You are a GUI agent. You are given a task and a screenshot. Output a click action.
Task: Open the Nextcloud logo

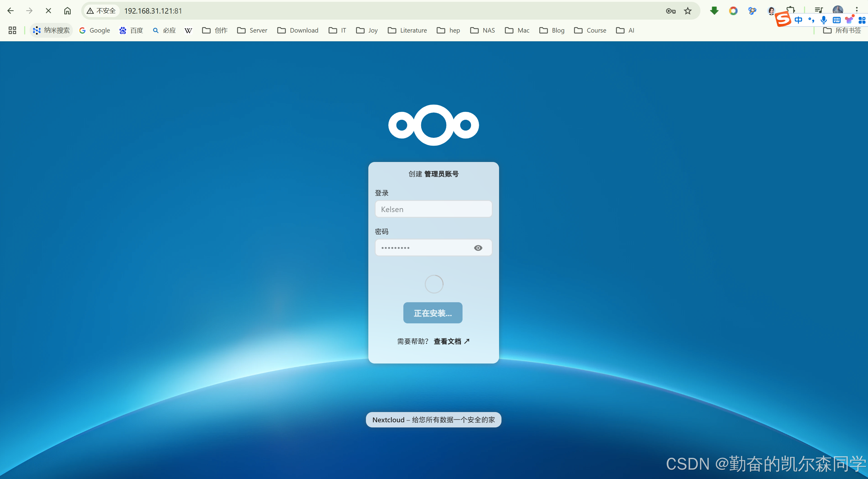[x=434, y=125]
